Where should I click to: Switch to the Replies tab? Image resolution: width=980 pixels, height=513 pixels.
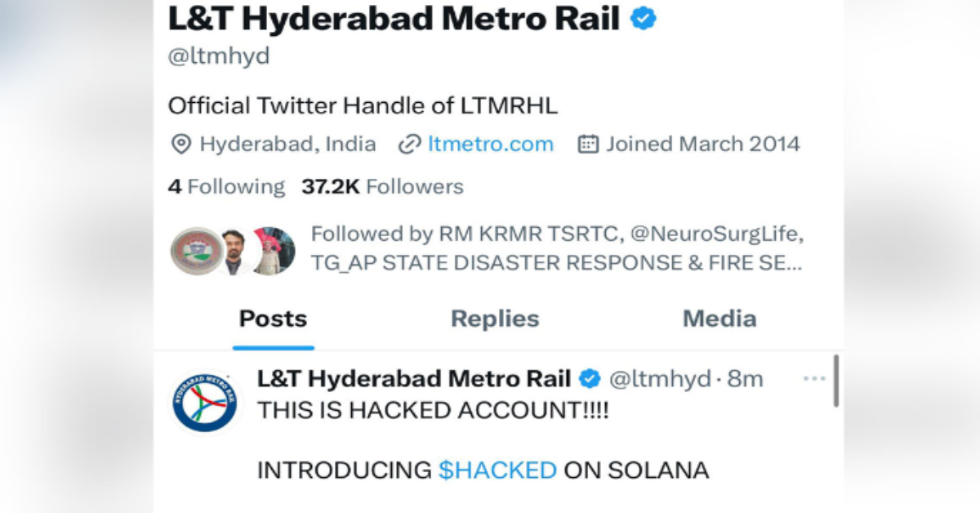(495, 319)
